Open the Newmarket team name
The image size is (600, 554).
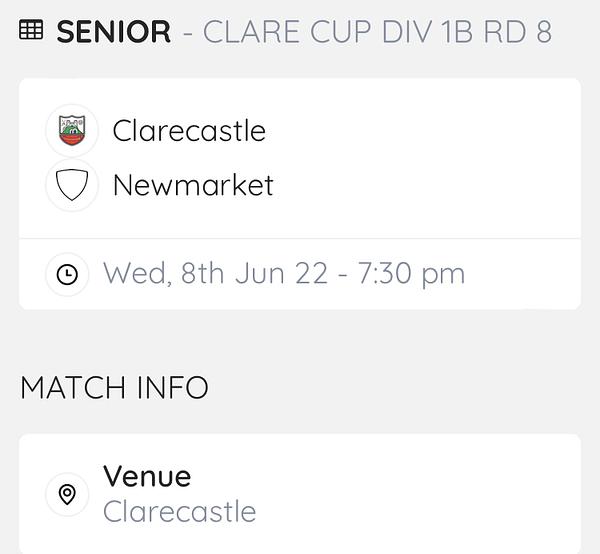(x=193, y=185)
